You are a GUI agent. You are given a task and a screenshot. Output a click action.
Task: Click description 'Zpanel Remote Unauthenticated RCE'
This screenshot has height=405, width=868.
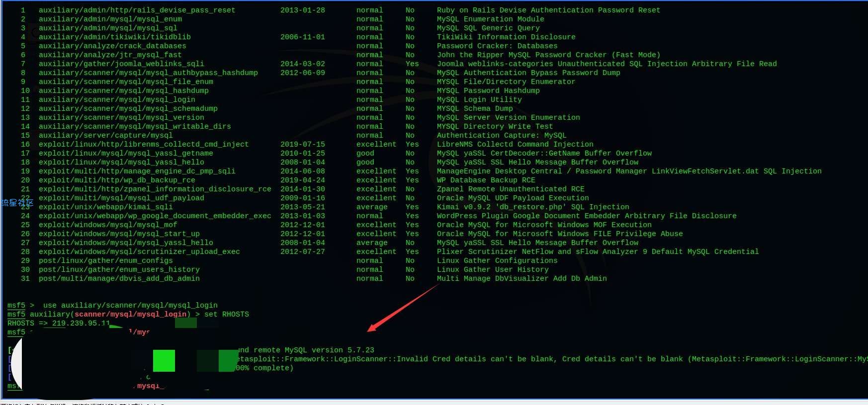(511, 189)
